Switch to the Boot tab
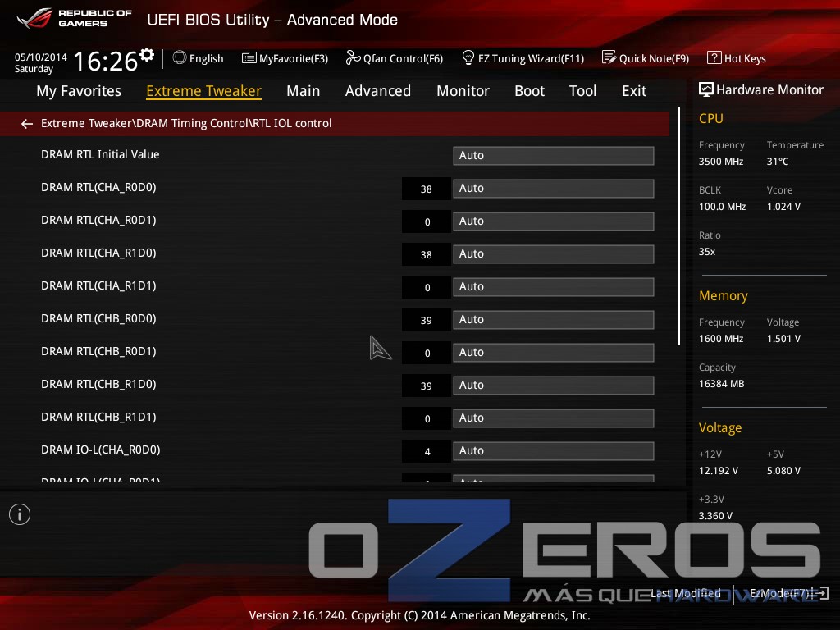This screenshot has height=630, width=840. pyautogui.click(x=529, y=91)
